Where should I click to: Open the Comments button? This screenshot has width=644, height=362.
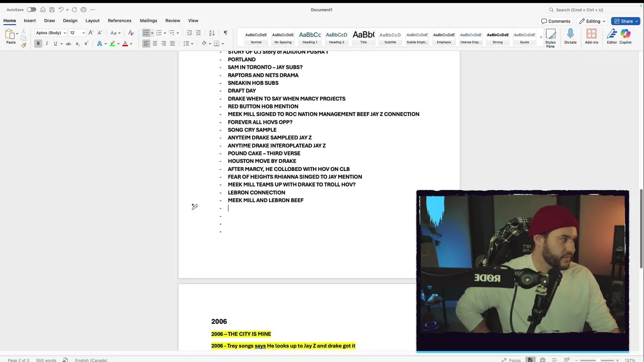point(556,21)
